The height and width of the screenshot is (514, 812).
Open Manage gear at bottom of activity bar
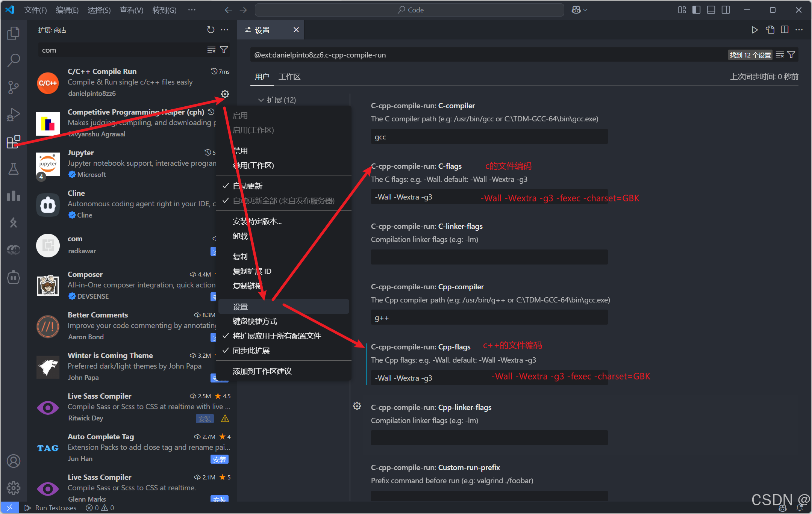coord(14,488)
